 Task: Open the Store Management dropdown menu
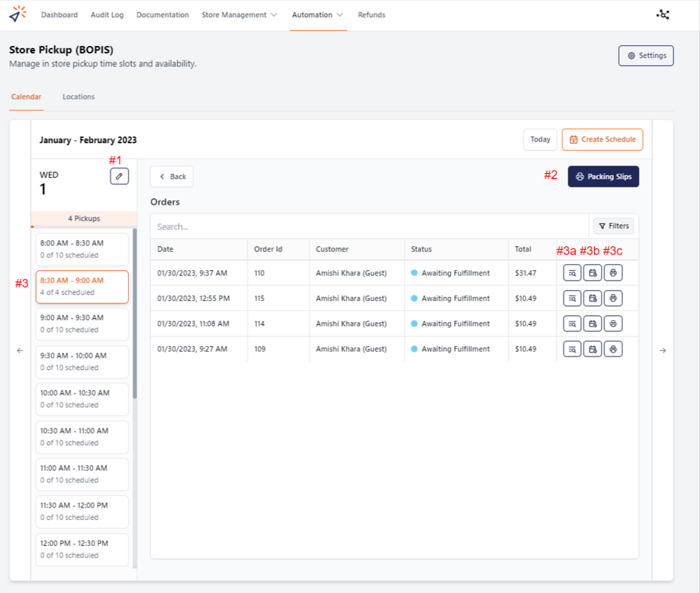point(239,15)
